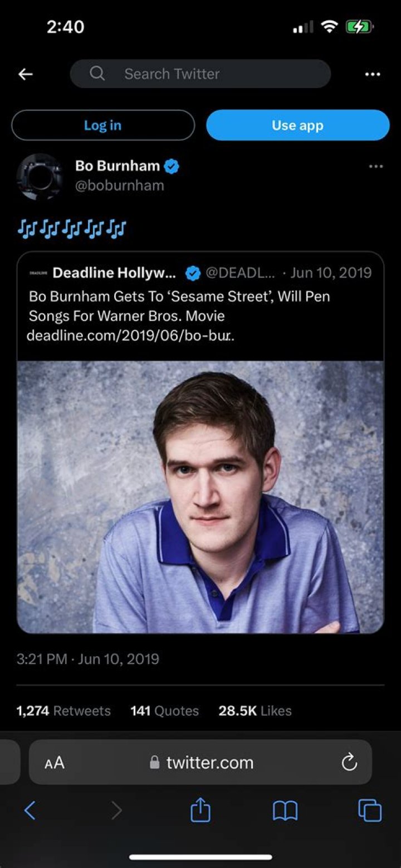
Task: Tap the search magnifier icon in Twitter
Action: click(97, 74)
